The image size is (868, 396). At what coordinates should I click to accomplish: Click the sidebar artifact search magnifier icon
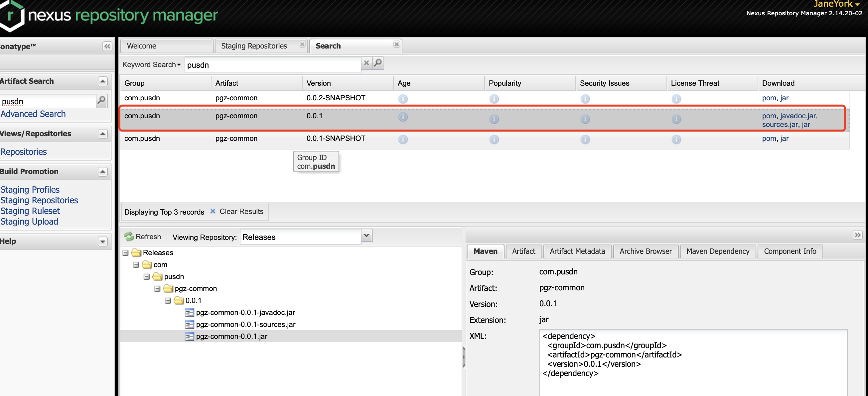tap(101, 100)
